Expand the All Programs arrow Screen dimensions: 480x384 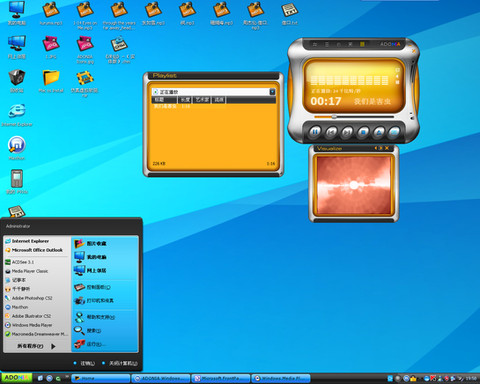53,346
